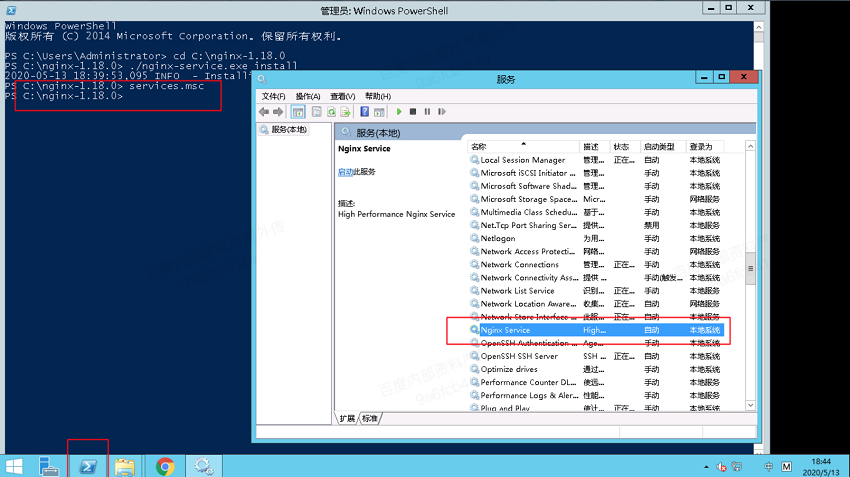Select the Nginx Service row
Viewport: 850px width, 477px height.
[596, 330]
